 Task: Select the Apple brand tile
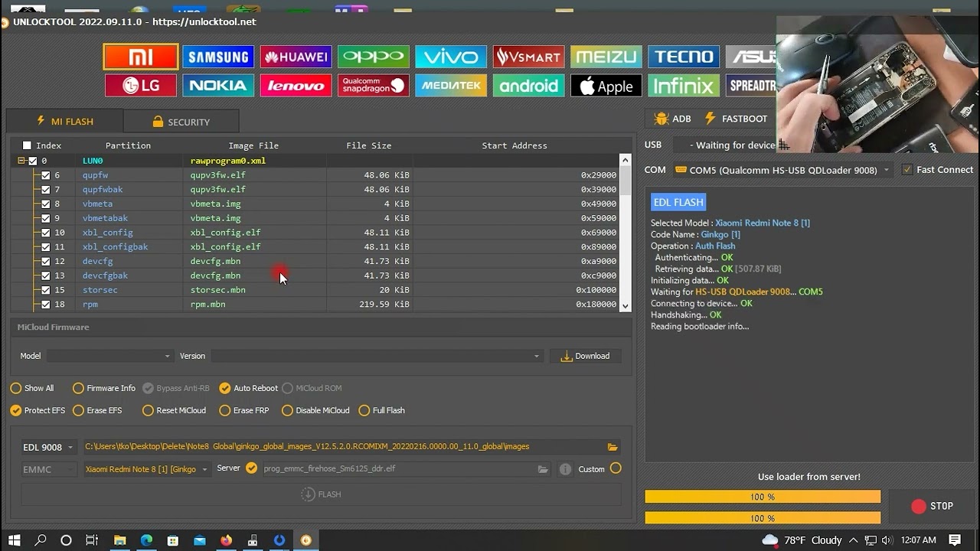tap(606, 86)
